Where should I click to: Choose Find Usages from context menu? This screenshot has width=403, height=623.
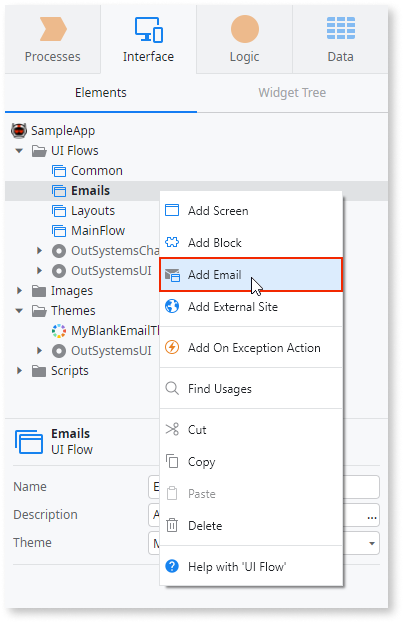251,389
